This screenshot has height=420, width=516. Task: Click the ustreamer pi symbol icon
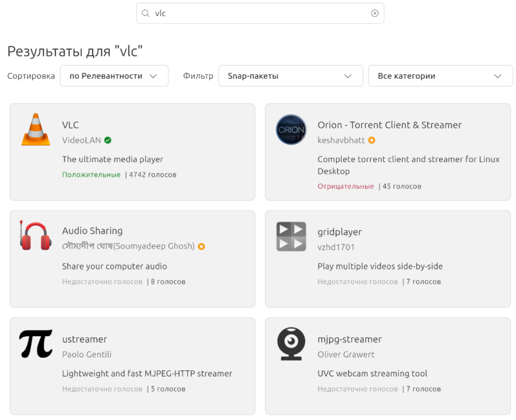(x=35, y=343)
